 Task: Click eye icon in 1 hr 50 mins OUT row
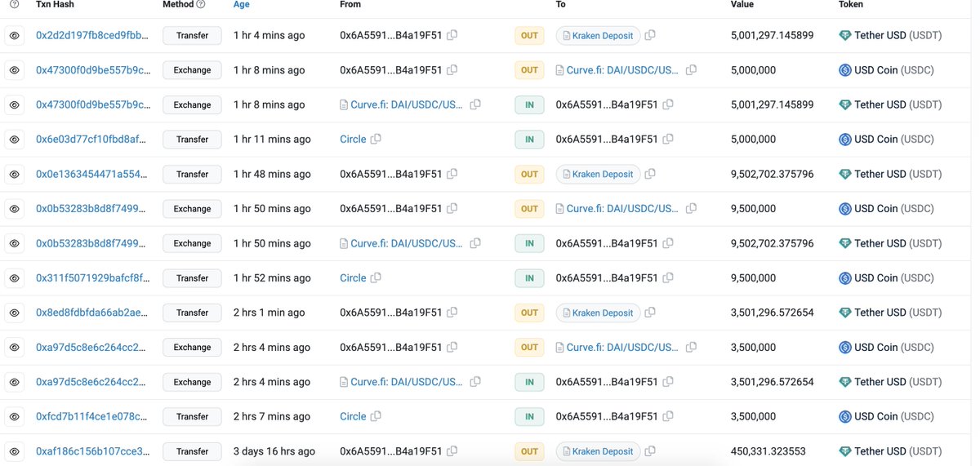point(15,209)
